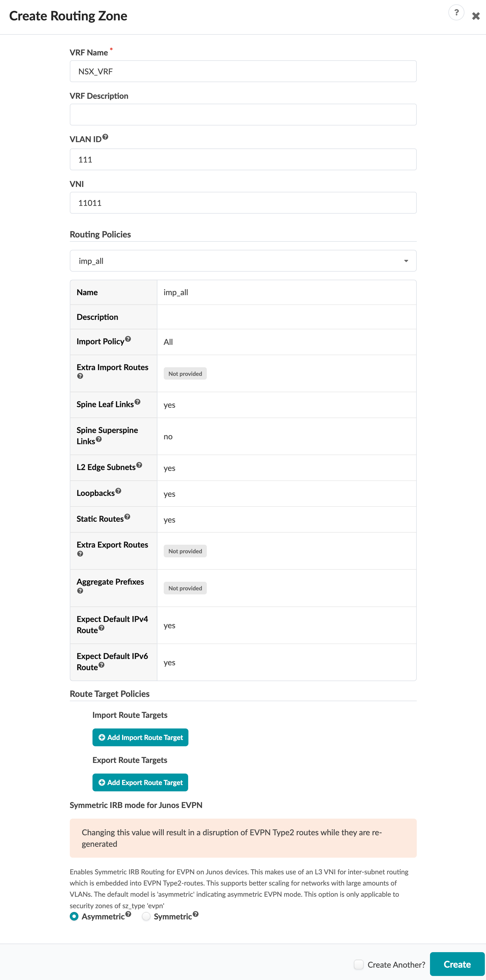
Task: Select the Asymmetric radio button
Action: click(74, 917)
